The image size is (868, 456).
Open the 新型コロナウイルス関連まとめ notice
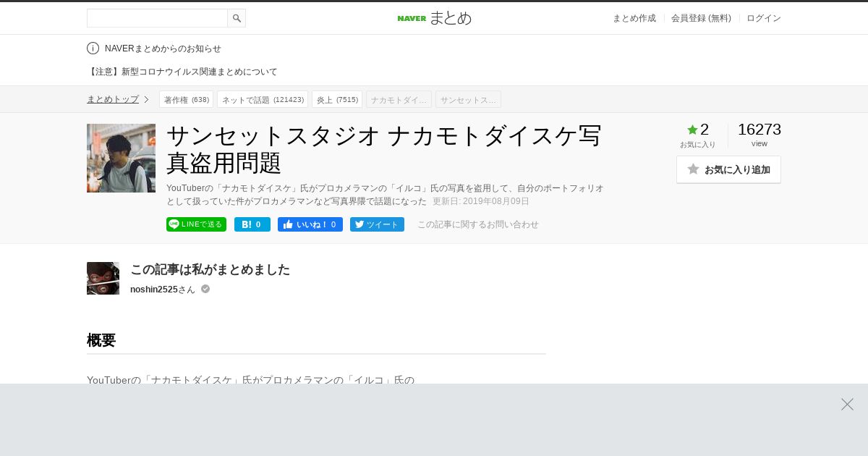click(182, 72)
